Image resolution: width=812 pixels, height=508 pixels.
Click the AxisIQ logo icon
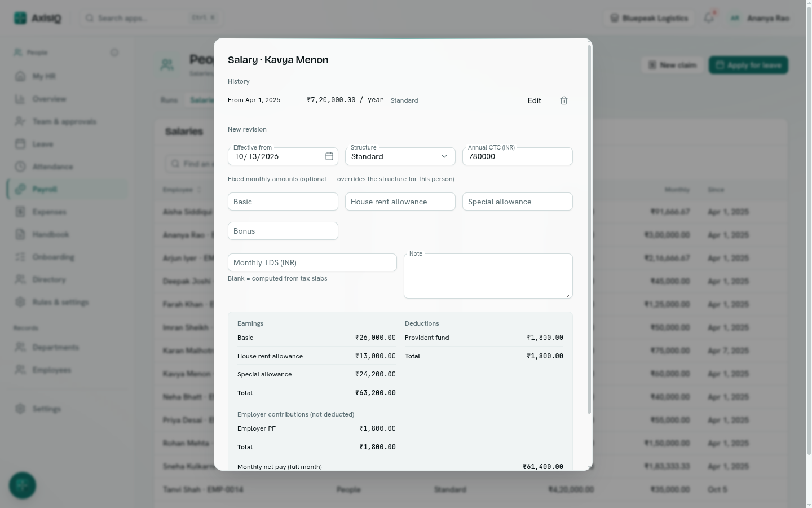20,18
